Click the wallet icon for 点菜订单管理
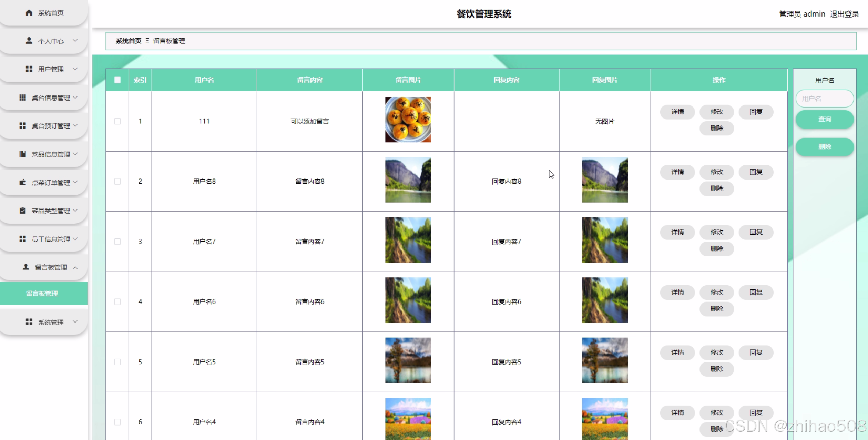Viewport: 868px width, 440px height. (x=23, y=182)
